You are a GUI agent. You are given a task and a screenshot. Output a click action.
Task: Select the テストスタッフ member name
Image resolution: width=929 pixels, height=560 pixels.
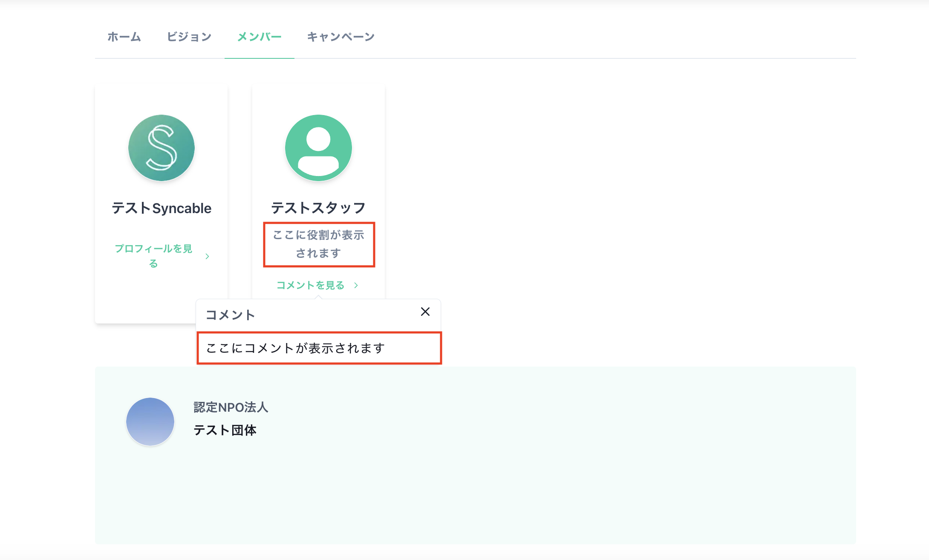point(318,208)
